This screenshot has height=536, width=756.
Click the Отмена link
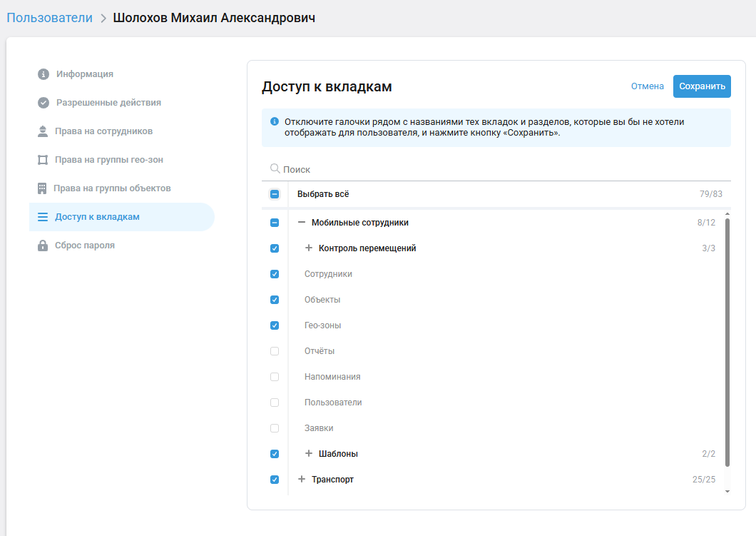tap(647, 86)
